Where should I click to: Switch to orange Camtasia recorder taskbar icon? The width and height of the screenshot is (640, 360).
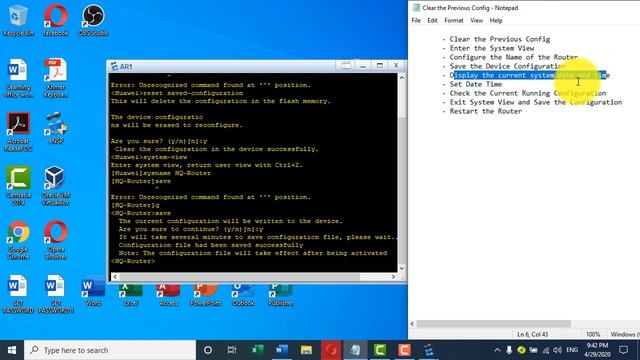click(404, 350)
